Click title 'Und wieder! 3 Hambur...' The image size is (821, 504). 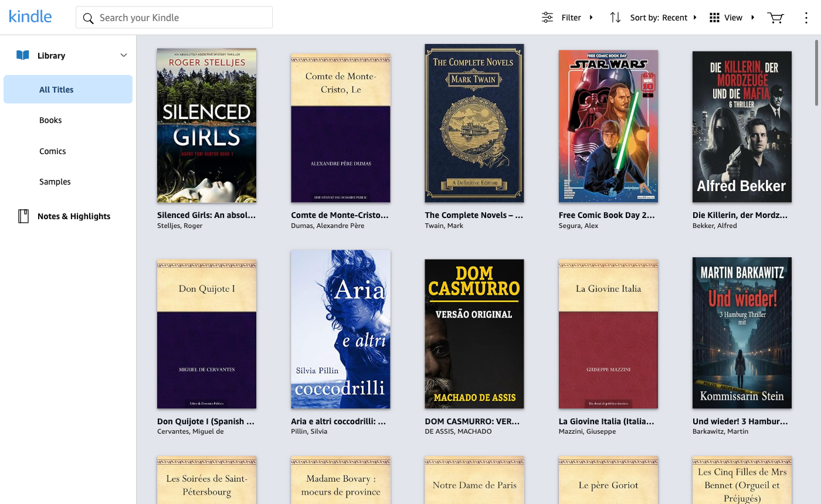pos(741,421)
